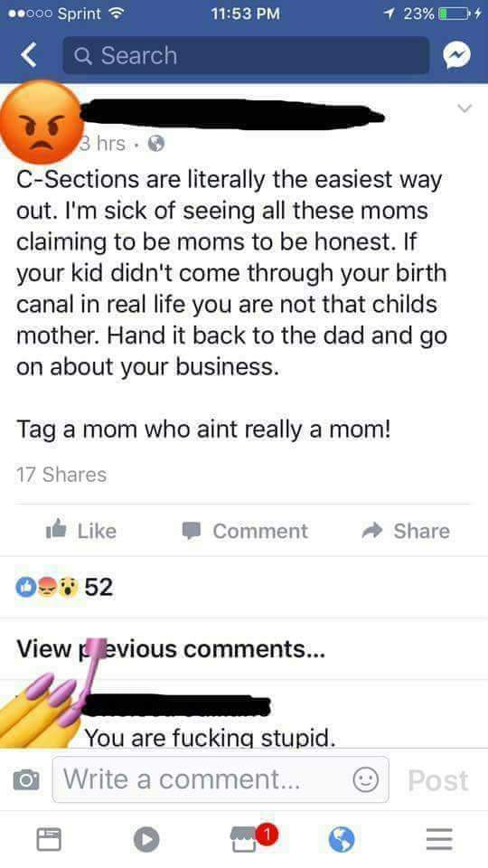This screenshot has width=488, height=868.
Task: Open Messenger from the top bar
Action: 457,55
